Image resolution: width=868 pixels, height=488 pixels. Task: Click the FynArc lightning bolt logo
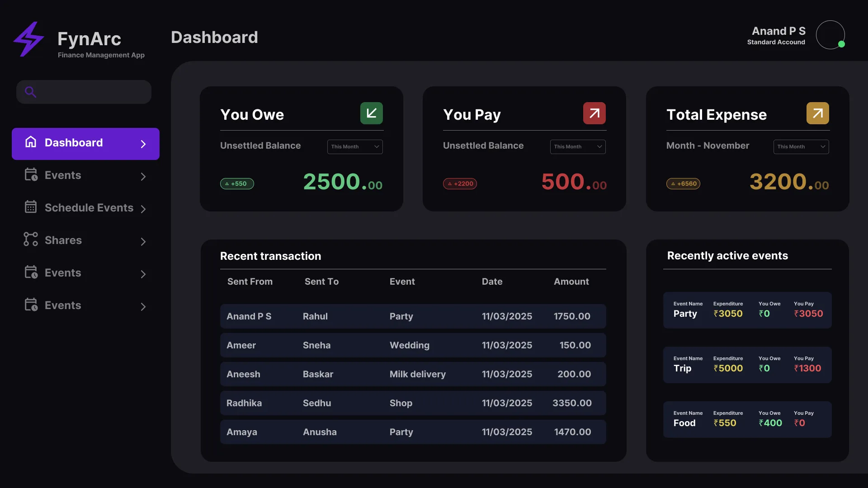[x=28, y=39]
